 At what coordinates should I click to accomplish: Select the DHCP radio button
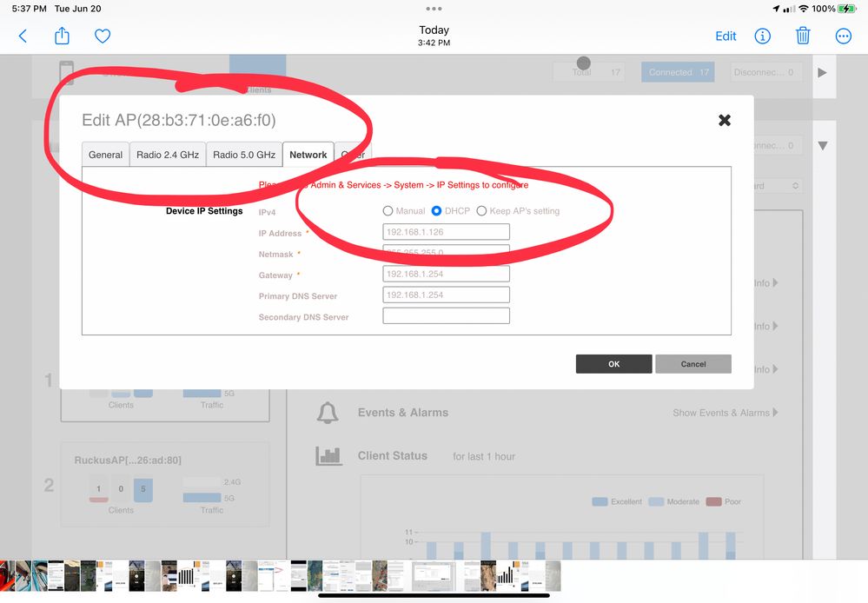click(x=437, y=211)
